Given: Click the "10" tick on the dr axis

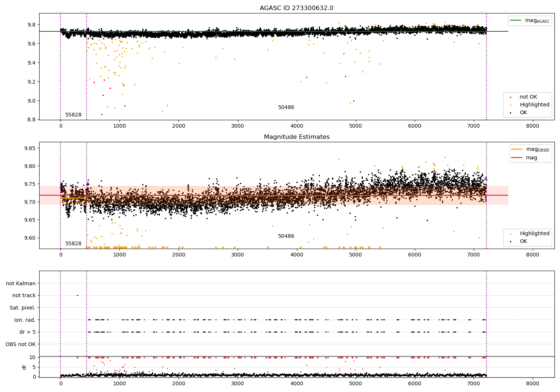Looking at the screenshot, I should (x=32, y=357).
